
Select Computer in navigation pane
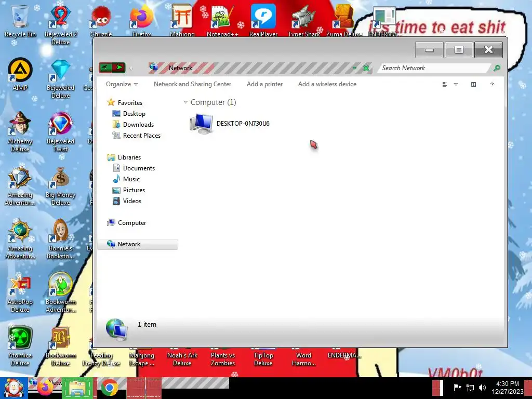point(127,222)
